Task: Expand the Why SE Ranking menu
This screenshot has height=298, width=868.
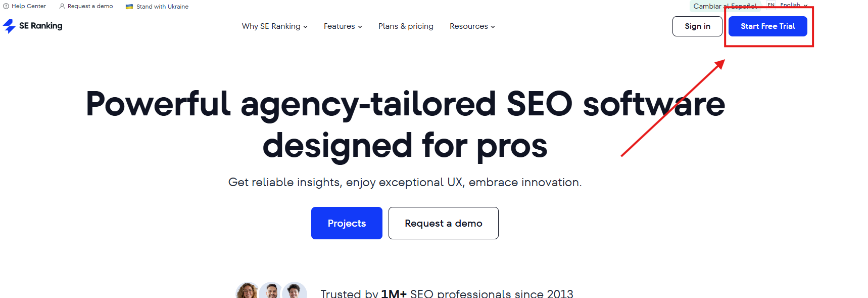Action: point(275,26)
